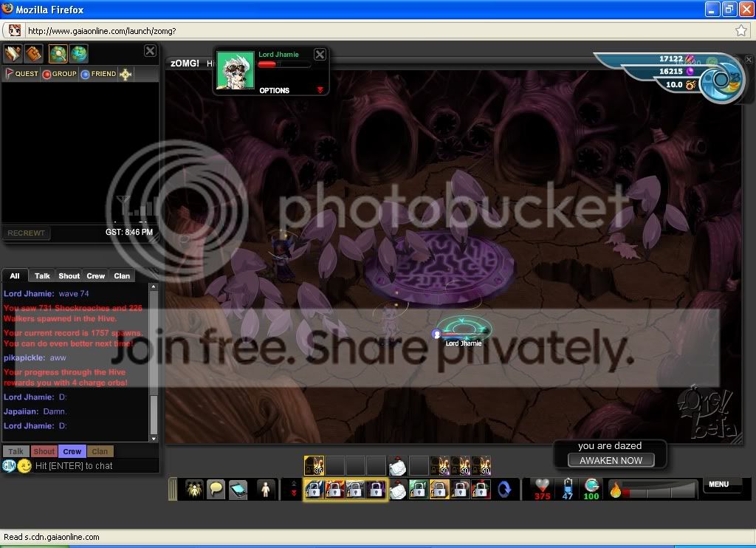Screen dimensions: 756x548
Task: Select the ring showing charge 35
Action: pyautogui.click(x=314, y=465)
